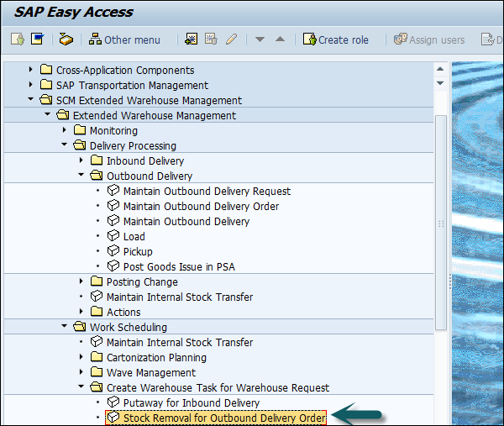Viewport: 504px width, 426px height.
Task: Click the cube icon beside Load
Action: coord(113,235)
